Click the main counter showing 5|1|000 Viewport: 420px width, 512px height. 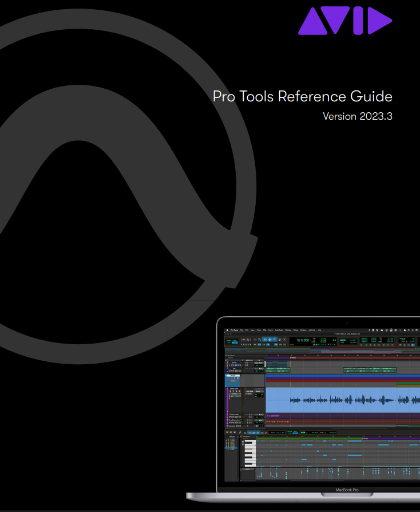click(x=303, y=340)
